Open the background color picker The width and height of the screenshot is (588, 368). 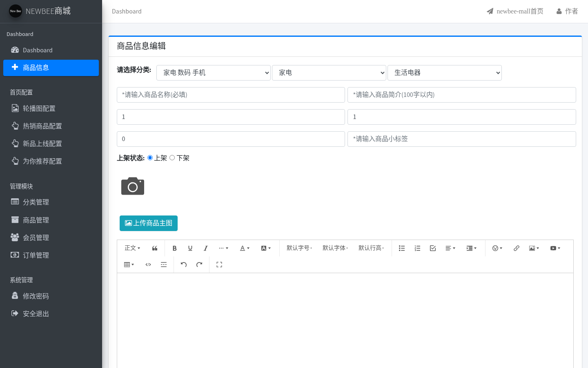[266, 248]
